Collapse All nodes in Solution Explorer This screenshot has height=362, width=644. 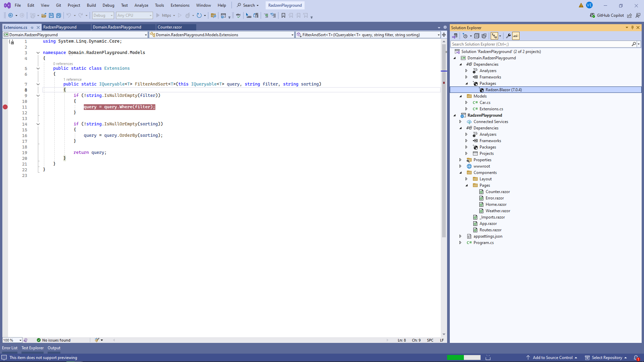(x=477, y=36)
